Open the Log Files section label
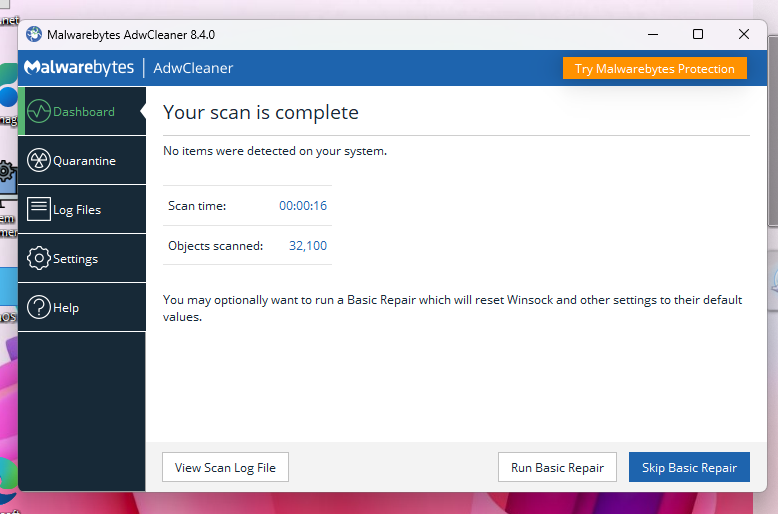 tap(77, 210)
